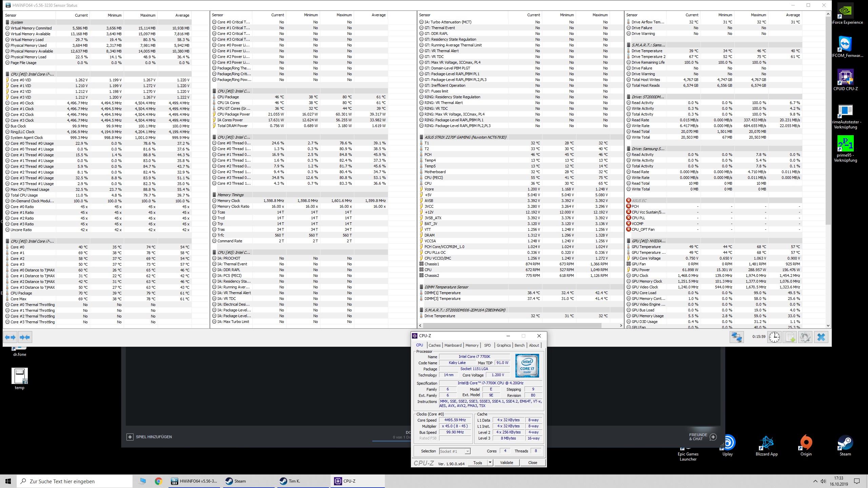This screenshot has height=488, width=868.
Task: Open the HWiNFO remote network monitoring icon
Action: coord(736,337)
